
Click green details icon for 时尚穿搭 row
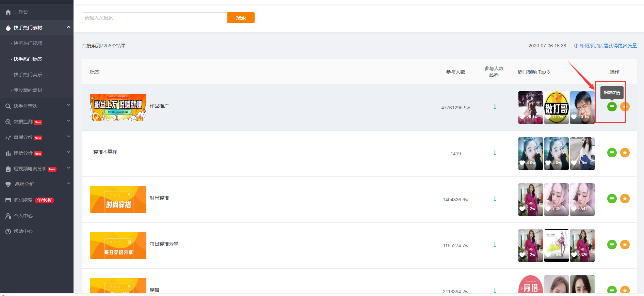612,199
